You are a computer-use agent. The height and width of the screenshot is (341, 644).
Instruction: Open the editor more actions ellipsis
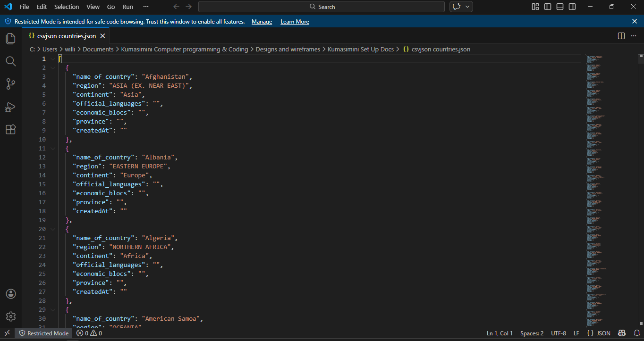click(x=634, y=36)
